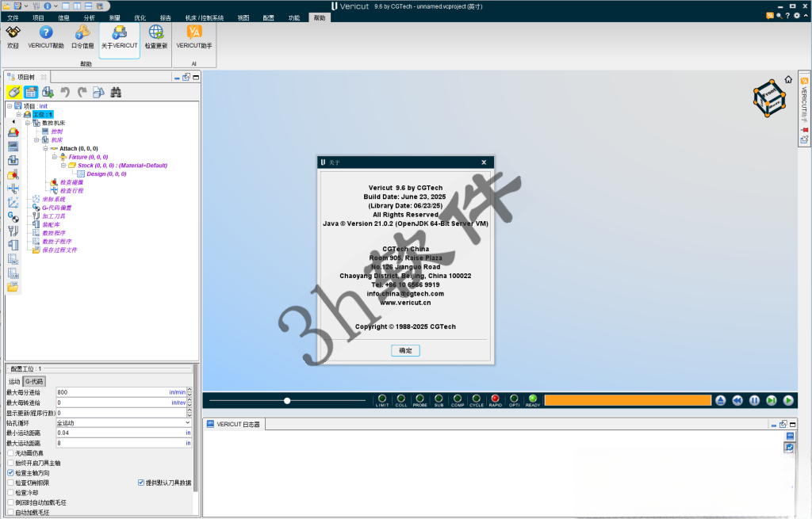Select the VERICUT 日志器 tab
The image size is (812, 519).
(x=234, y=424)
